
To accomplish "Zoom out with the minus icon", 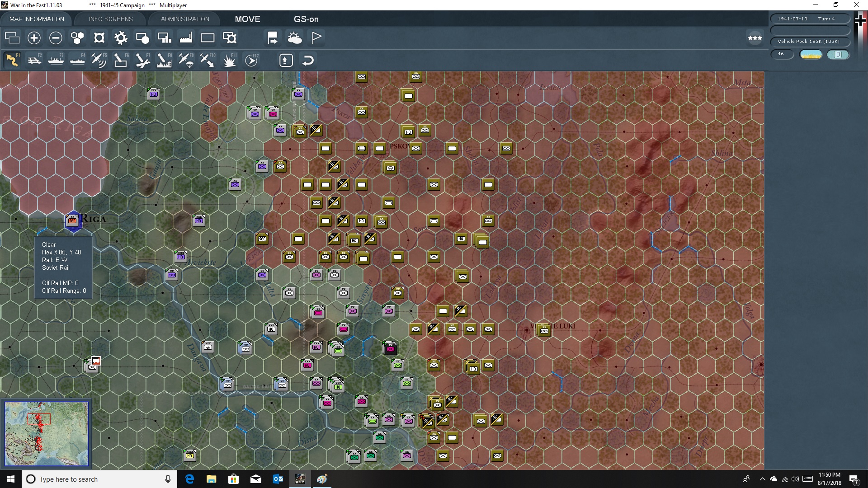I will pos(56,38).
